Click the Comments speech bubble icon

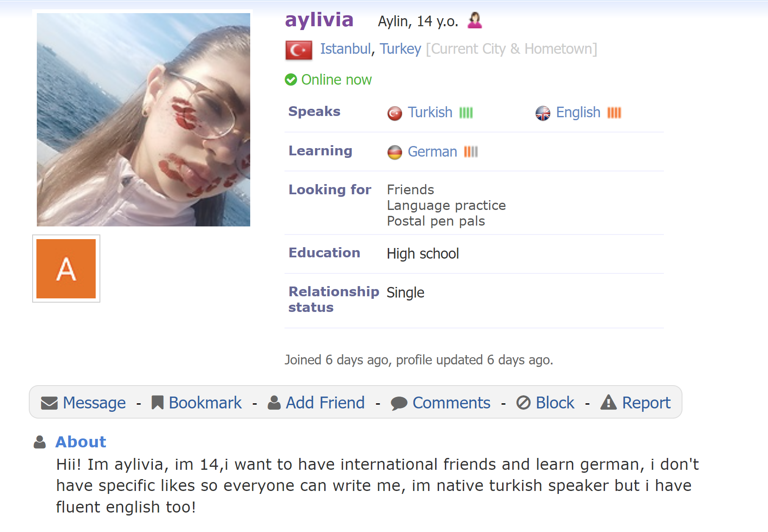point(399,403)
